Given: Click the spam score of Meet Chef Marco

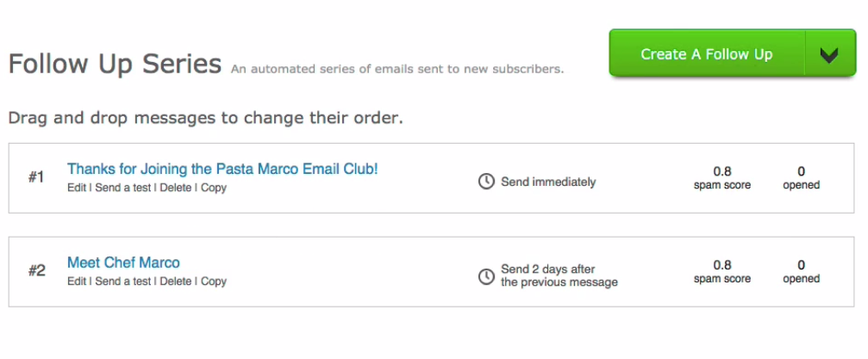Looking at the screenshot, I should pyautogui.click(x=721, y=271).
